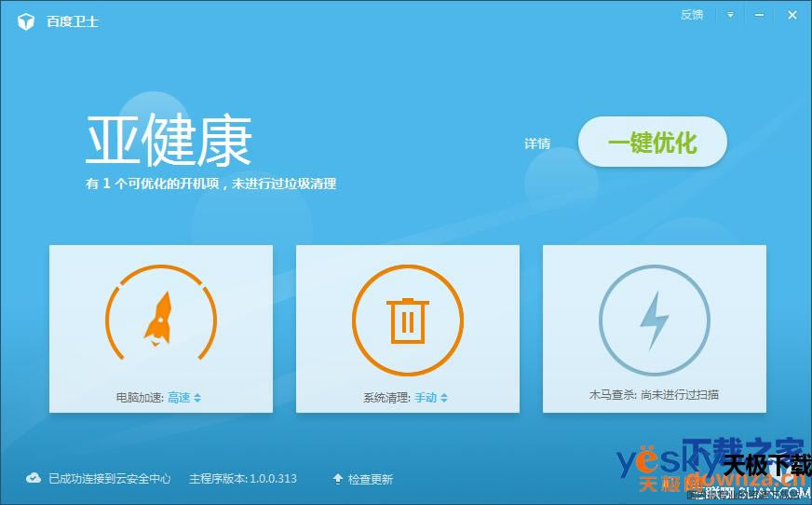The height and width of the screenshot is (505, 812).
Task: Click the Baidu Guard shield logo
Action: [x=26, y=20]
